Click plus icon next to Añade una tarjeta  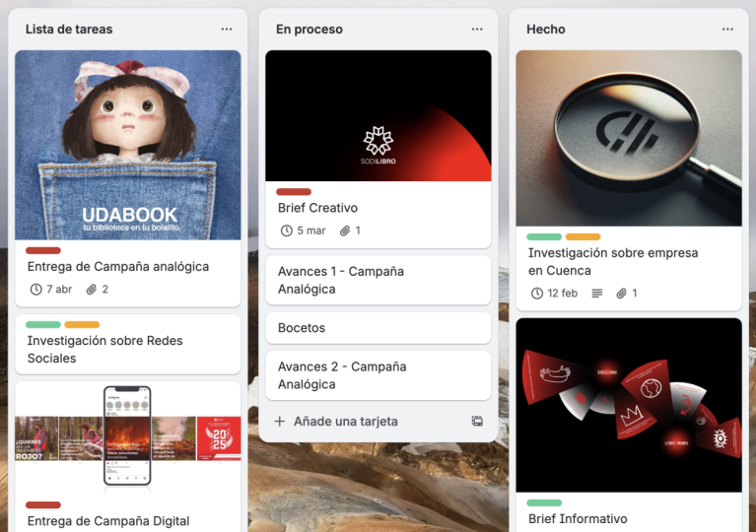point(280,422)
